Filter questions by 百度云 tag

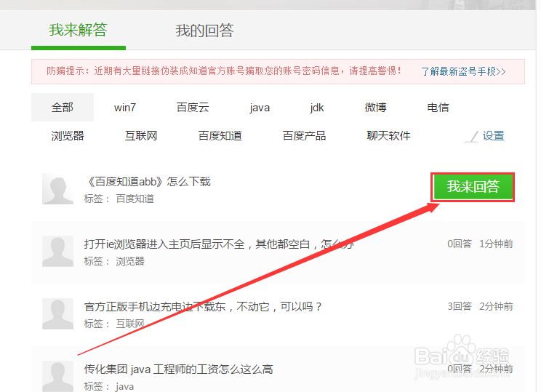193,108
